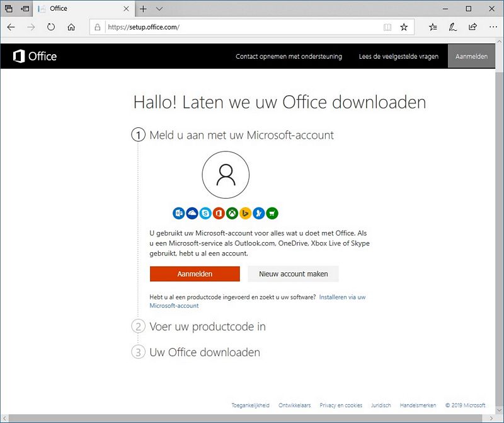Click the Skype service icon
The height and width of the screenshot is (423, 504).
tap(205, 213)
